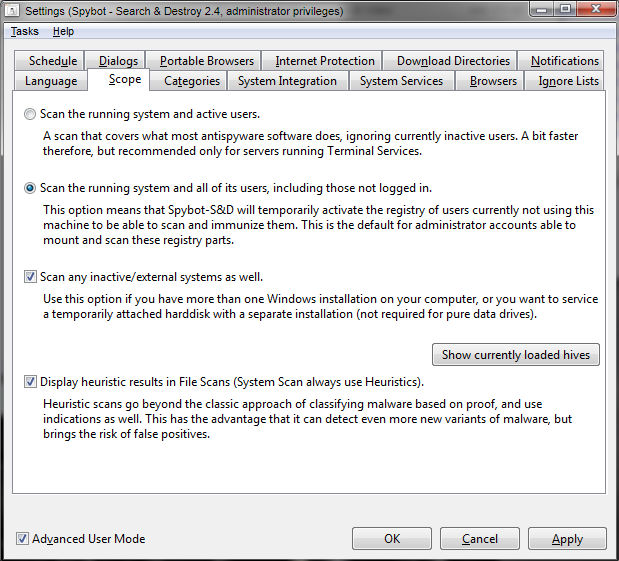Switch to the System Integration tab
The image size is (619, 561).
point(288,81)
